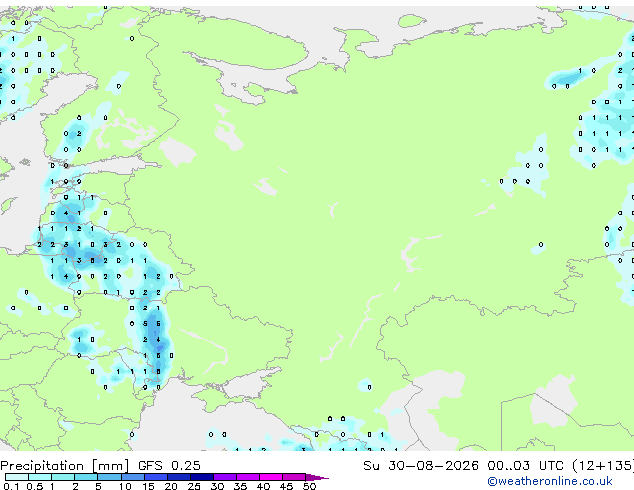Screen dimensions: 634x490
Task: Pick the 5 mm legend color swatch
Action: coord(109,477)
